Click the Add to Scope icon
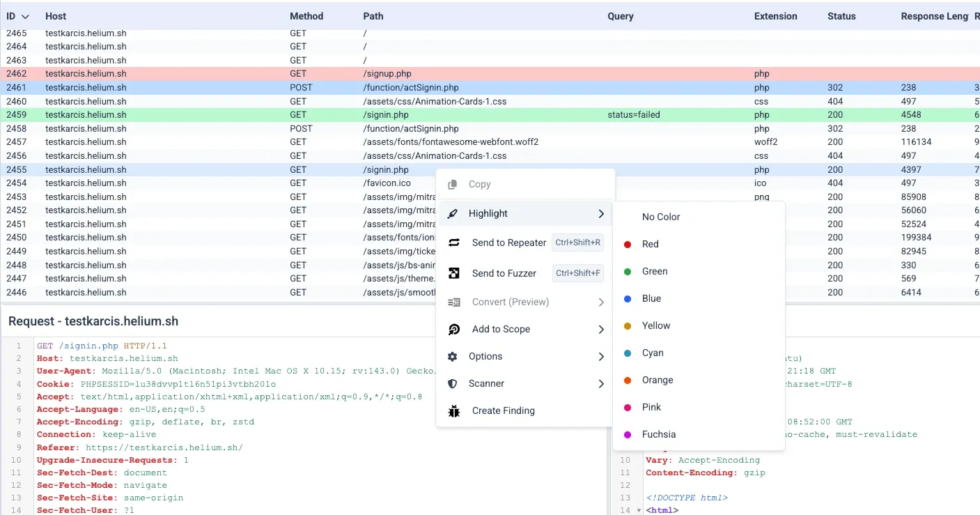980x515 pixels. coord(455,329)
